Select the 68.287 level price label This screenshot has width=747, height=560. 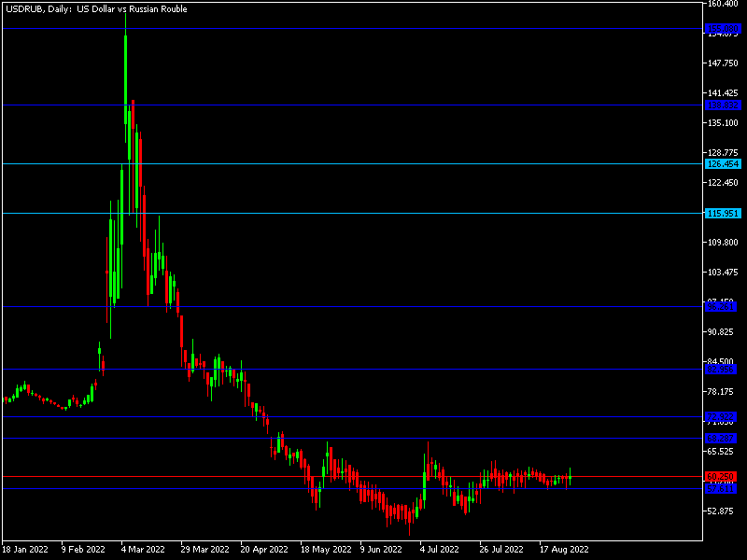pyautogui.click(x=720, y=438)
